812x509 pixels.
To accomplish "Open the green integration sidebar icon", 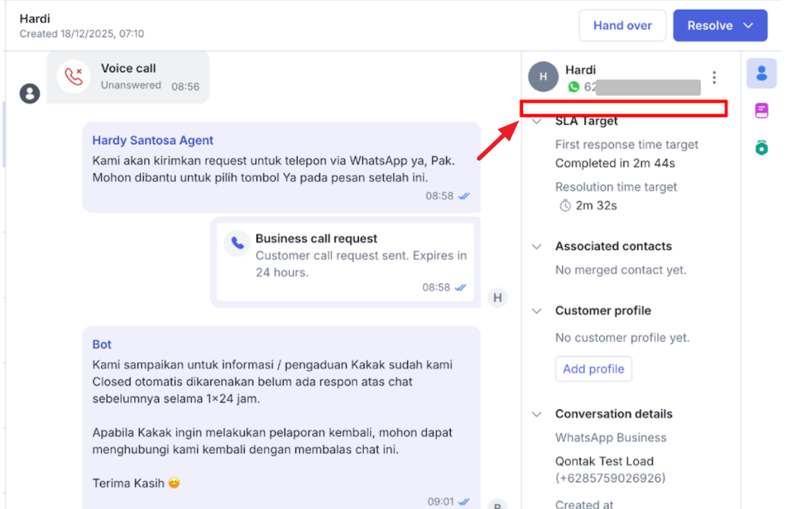I will point(761,147).
